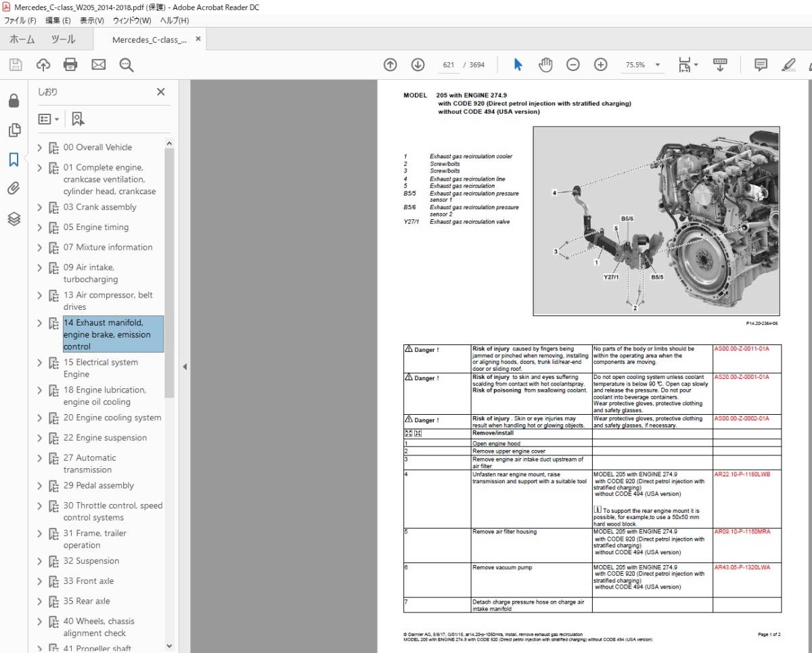This screenshot has height=653, width=812.
Task: Open link AS20.00-Z-0001-01A
Action: pyautogui.click(x=742, y=377)
